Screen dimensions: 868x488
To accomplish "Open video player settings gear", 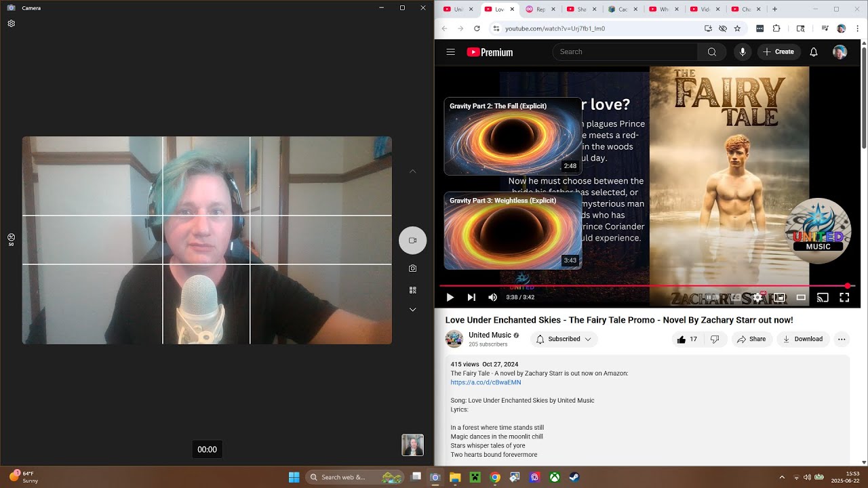I will pyautogui.click(x=758, y=297).
